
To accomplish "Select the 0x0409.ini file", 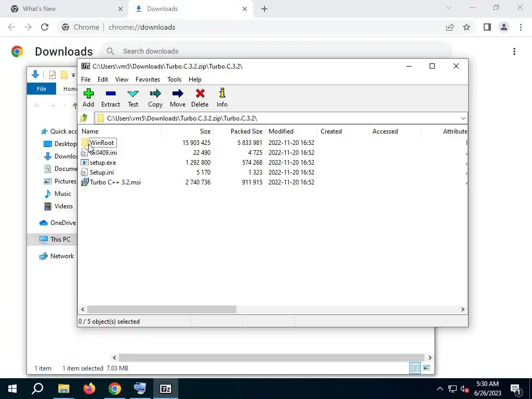I will coord(103,153).
